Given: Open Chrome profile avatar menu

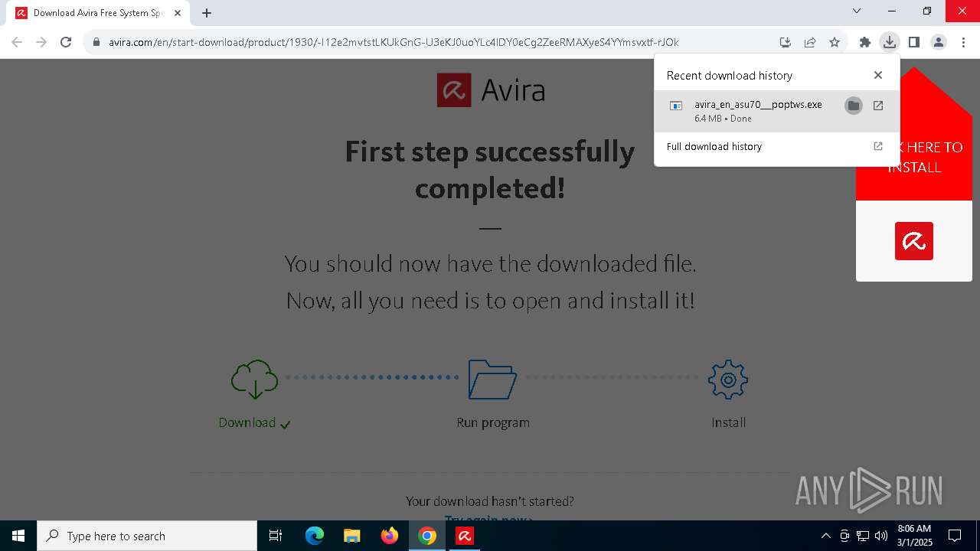Looking at the screenshot, I should (938, 42).
